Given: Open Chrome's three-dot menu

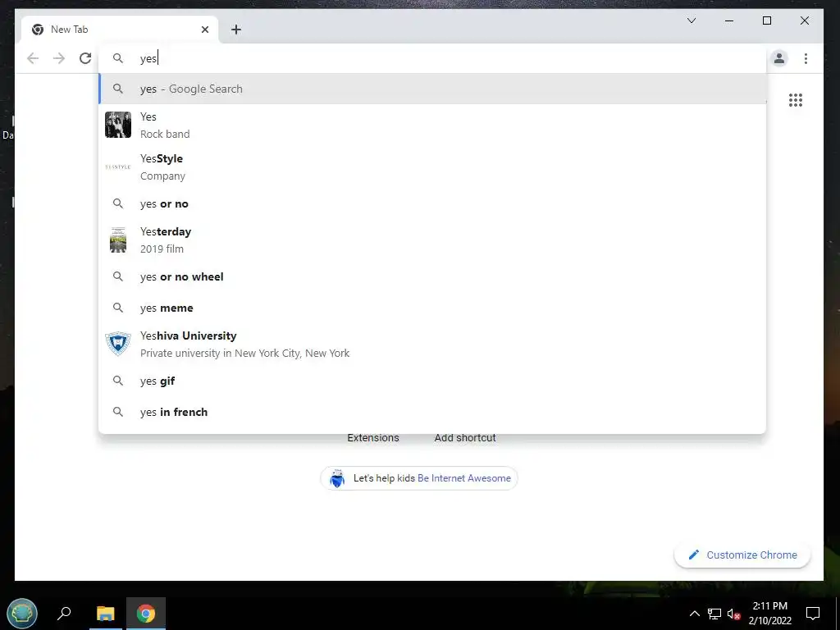Looking at the screenshot, I should [806, 58].
